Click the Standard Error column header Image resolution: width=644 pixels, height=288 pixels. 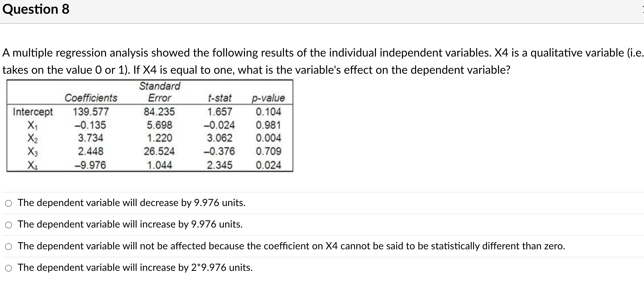click(160, 92)
